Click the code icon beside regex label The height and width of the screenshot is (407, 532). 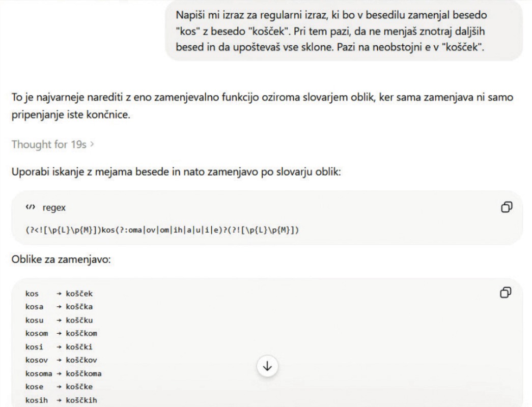click(x=31, y=207)
